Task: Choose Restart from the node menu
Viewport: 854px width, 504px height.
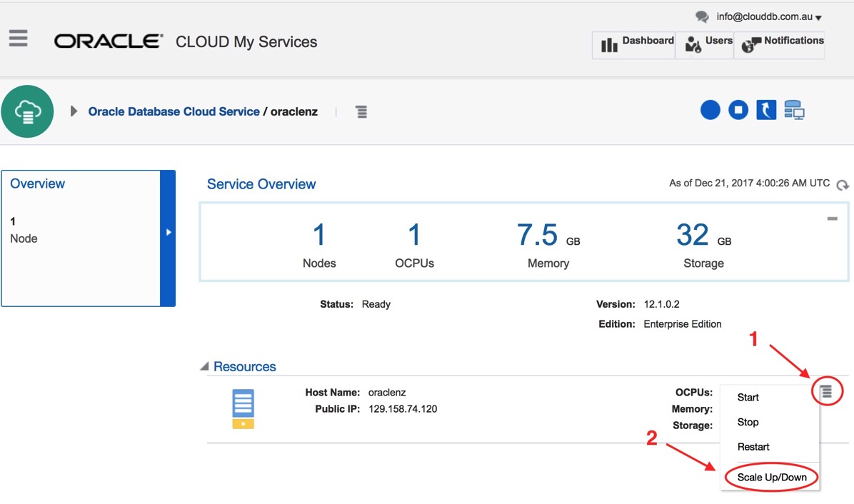Action: 753,447
